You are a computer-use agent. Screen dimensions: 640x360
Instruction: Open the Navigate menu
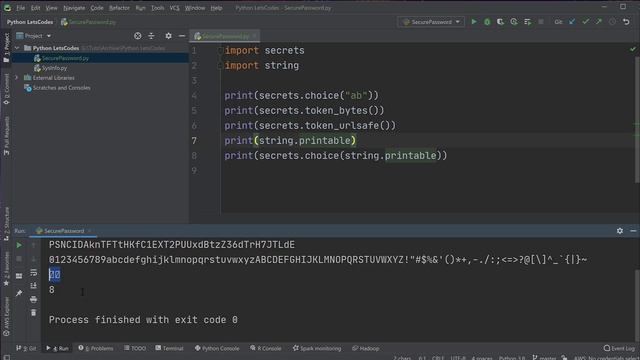click(x=74, y=8)
